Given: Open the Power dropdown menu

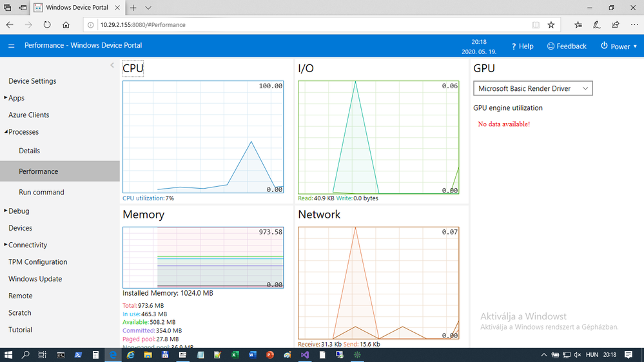Looking at the screenshot, I should pyautogui.click(x=619, y=46).
